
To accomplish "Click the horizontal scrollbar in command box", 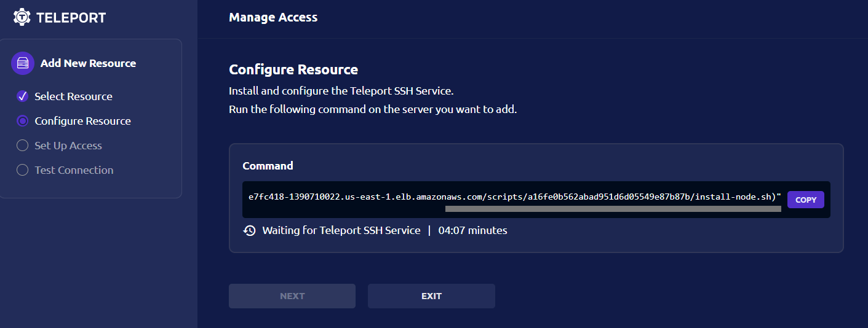I will (x=613, y=209).
